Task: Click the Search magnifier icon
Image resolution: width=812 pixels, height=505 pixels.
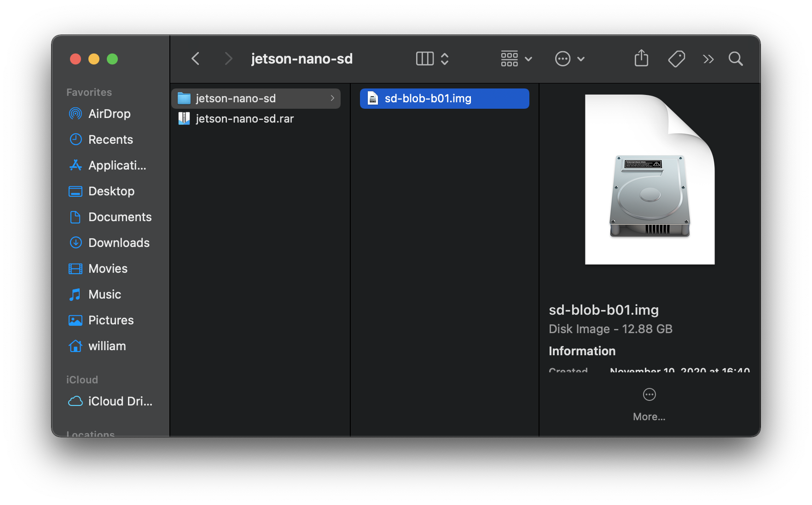Action: point(736,59)
